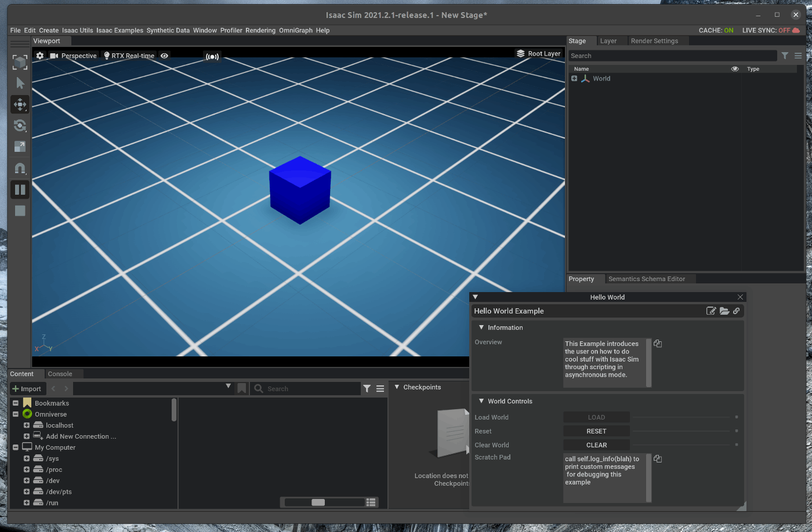Switch to the Console tab
Image resolution: width=812 pixels, height=532 pixels.
[x=60, y=374]
